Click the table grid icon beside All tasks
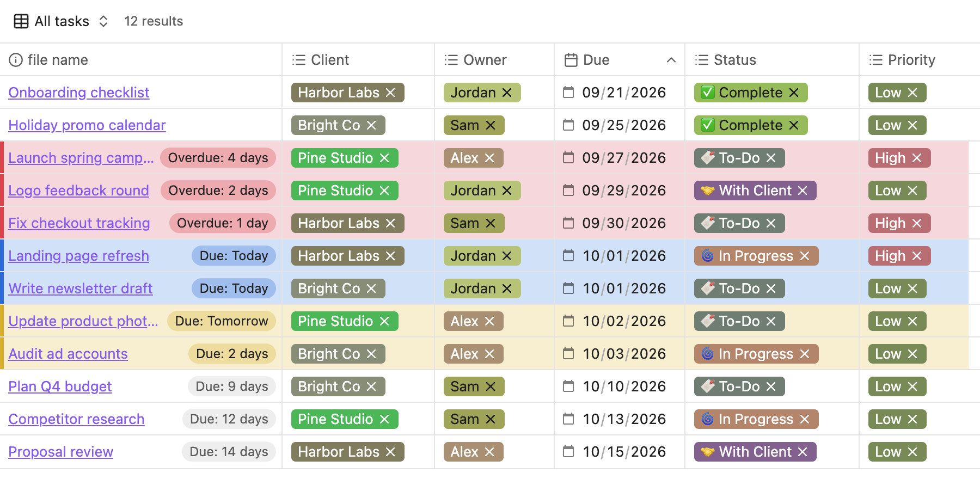This screenshot has height=479, width=980. pyautogui.click(x=21, y=21)
